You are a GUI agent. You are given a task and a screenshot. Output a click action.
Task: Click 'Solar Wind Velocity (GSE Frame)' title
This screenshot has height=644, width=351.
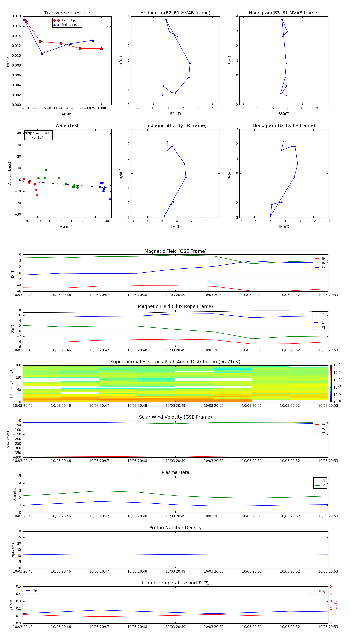tap(175, 417)
